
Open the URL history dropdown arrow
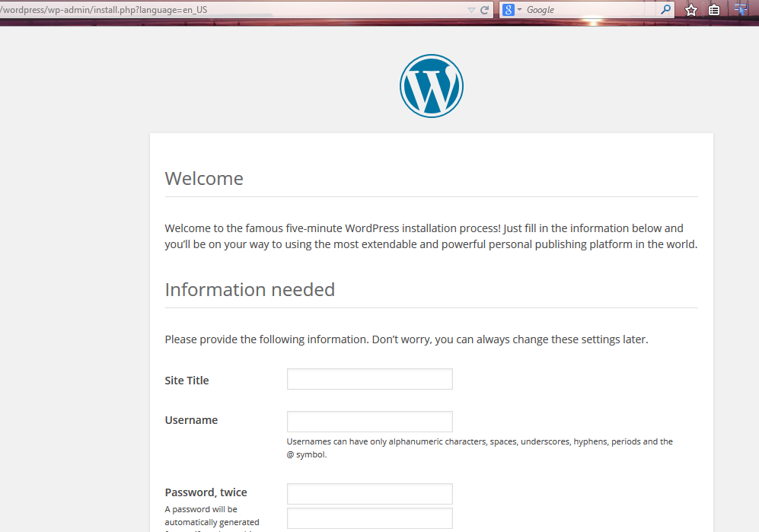pos(471,10)
